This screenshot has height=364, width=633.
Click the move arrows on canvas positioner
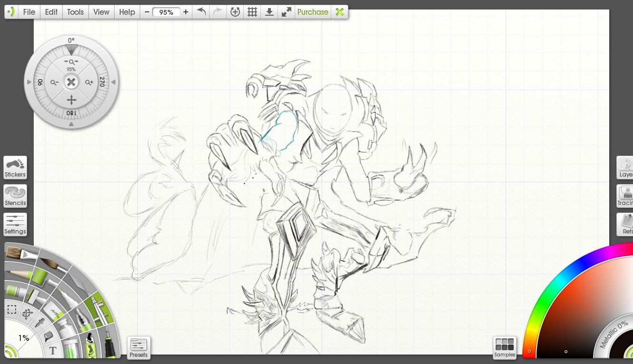tap(71, 100)
